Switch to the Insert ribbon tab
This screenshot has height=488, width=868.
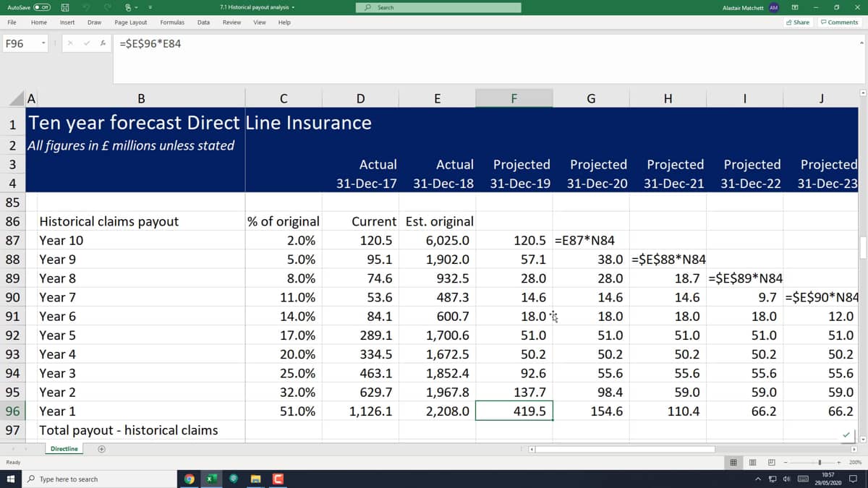tap(67, 22)
